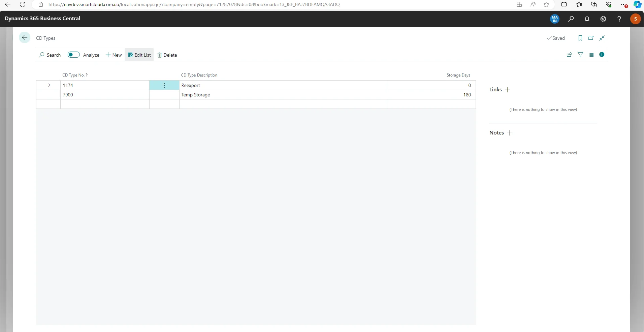This screenshot has width=644, height=332.
Task: Add a new link with Links plus
Action: click(x=508, y=90)
